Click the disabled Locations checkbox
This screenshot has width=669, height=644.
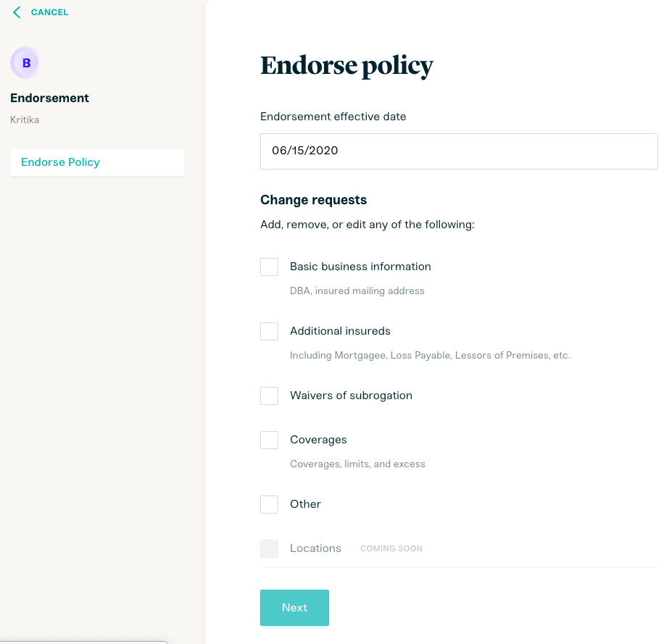tap(269, 548)
